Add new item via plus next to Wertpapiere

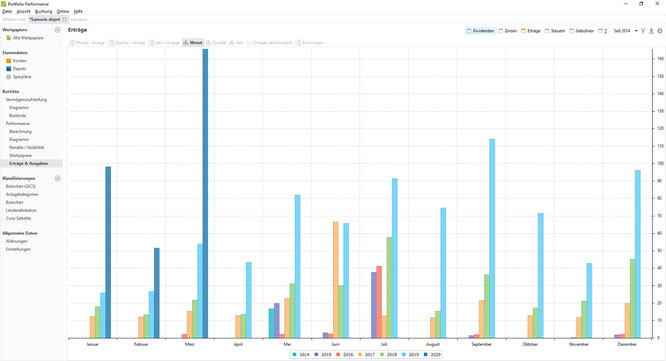click(x=57, y=30)
